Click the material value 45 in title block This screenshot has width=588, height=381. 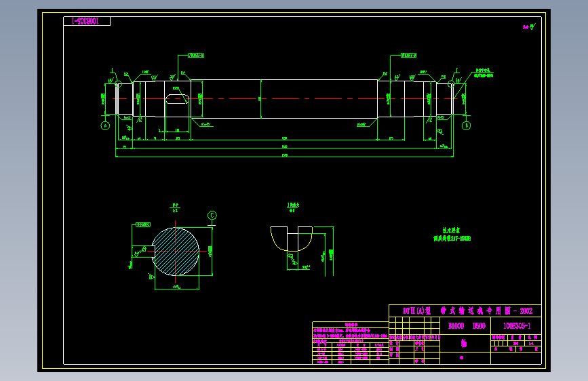tap(462, 358)
